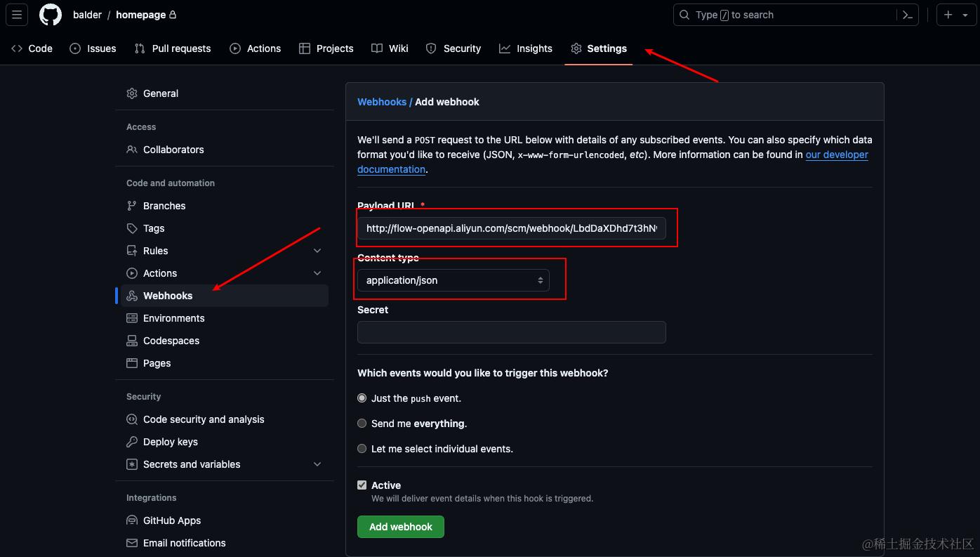
Task: Click the tag icon beside Tags
Action: click(132, 228)
